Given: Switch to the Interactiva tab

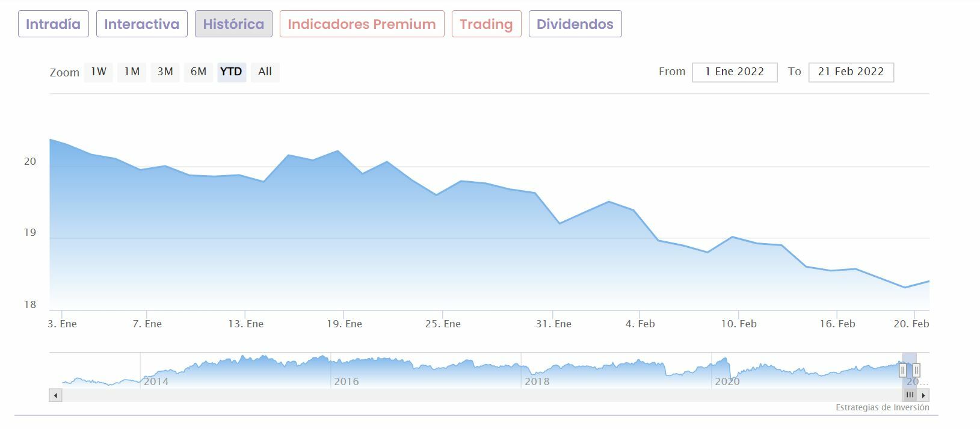Looking at the screenshot, I should tap(142, 24).
